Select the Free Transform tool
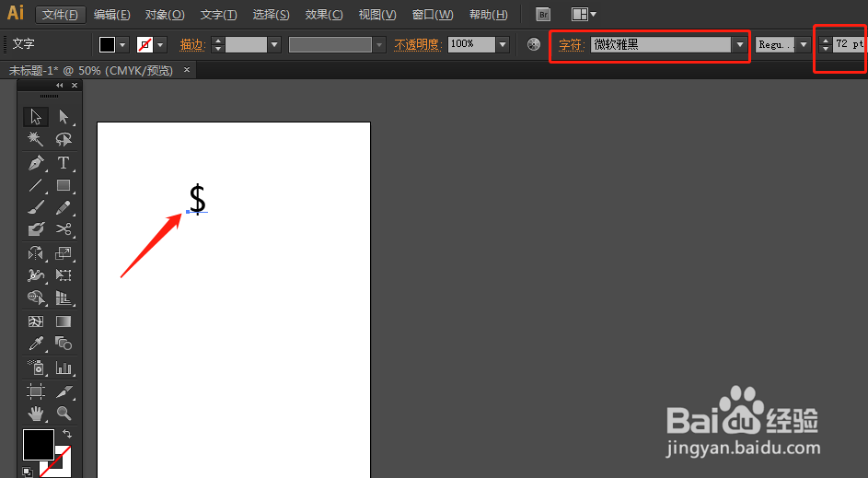The image size is (868, 478). [x=64, y=275]
